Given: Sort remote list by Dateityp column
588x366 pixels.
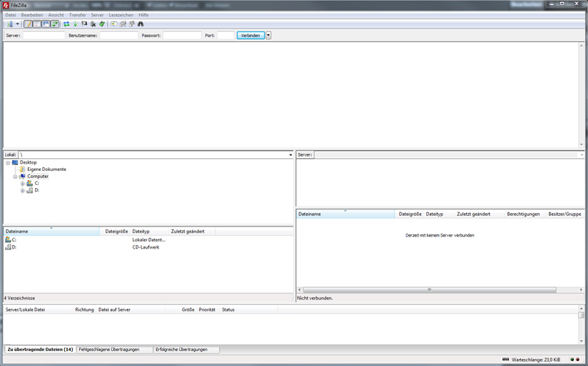Looking at the screenshot, I should pos(438,214).
